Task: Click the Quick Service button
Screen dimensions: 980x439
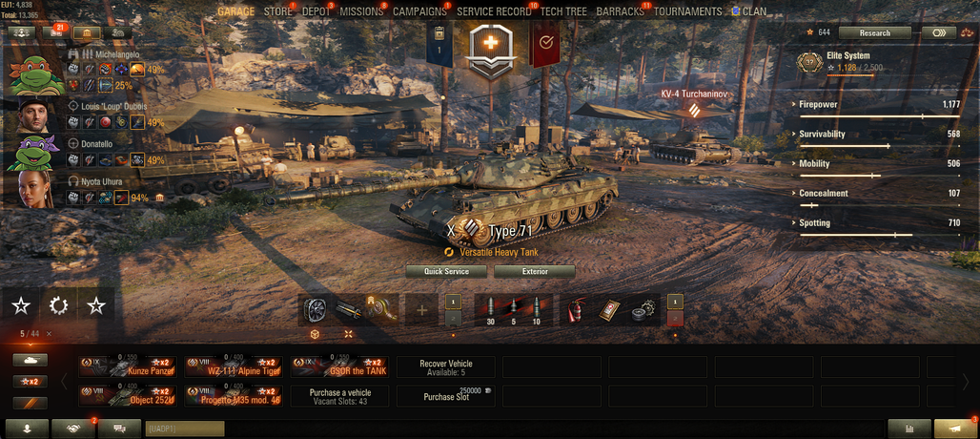Action: [x=446, y=271]
